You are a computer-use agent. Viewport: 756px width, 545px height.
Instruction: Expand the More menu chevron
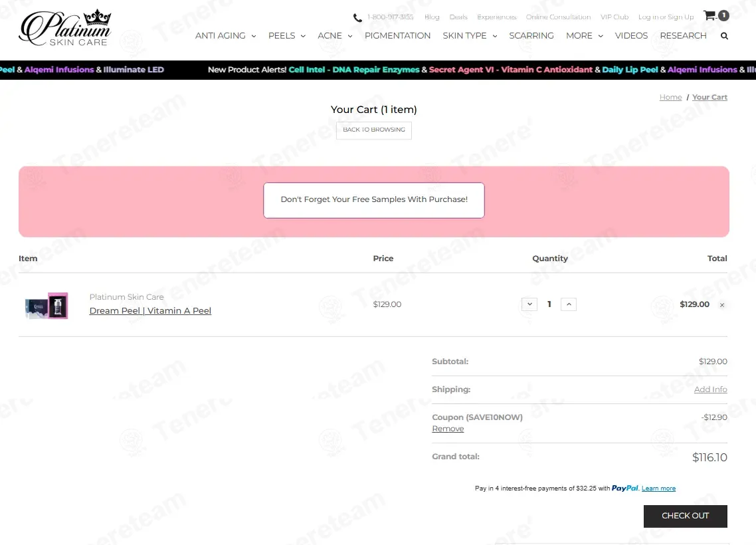(601, 36)
